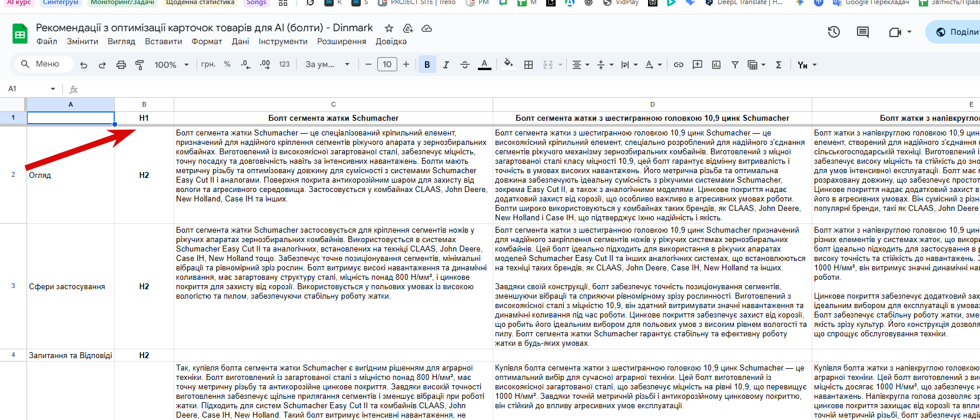Insert a chart from the toolbar
The image size is (980, 420).
[x=716, y=65]
